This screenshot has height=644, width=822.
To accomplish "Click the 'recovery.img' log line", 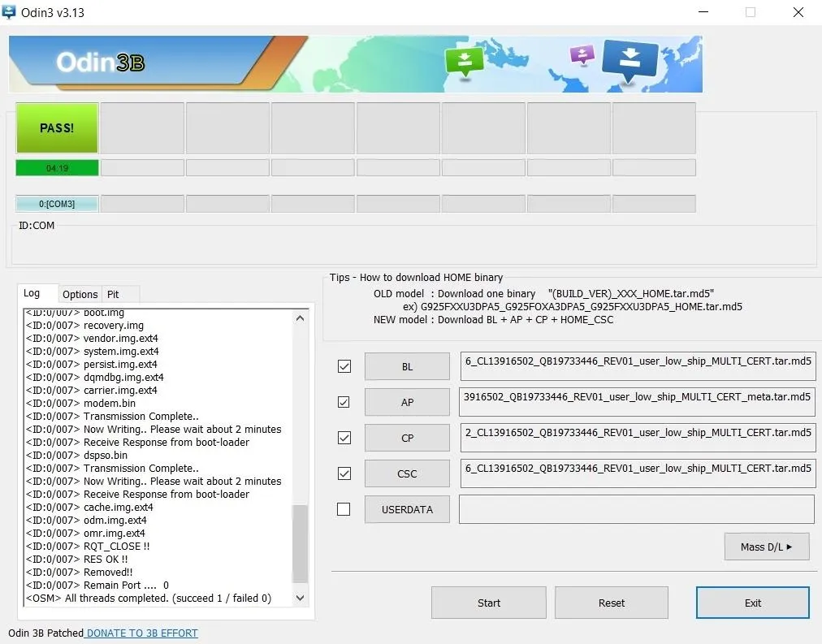I will (x=84, y=326).
